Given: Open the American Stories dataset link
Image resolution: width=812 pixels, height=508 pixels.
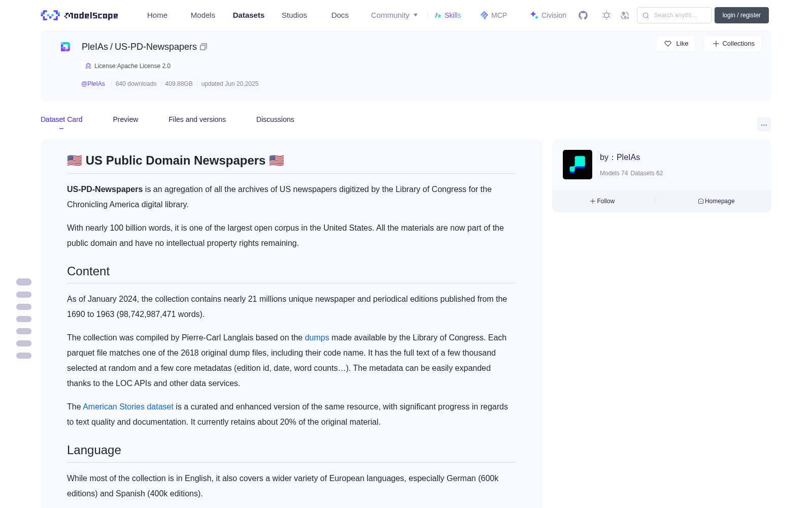Looking at the screenshot, I should coord(128,406).
